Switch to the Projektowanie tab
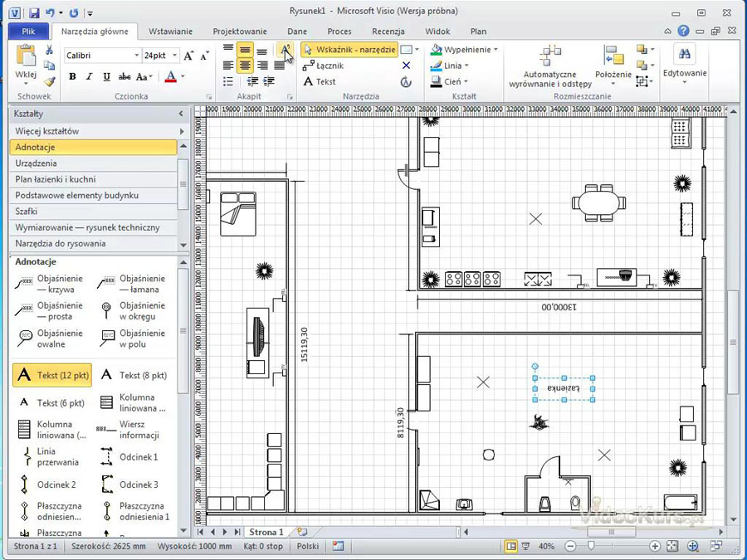 click(x=240, y=32)
